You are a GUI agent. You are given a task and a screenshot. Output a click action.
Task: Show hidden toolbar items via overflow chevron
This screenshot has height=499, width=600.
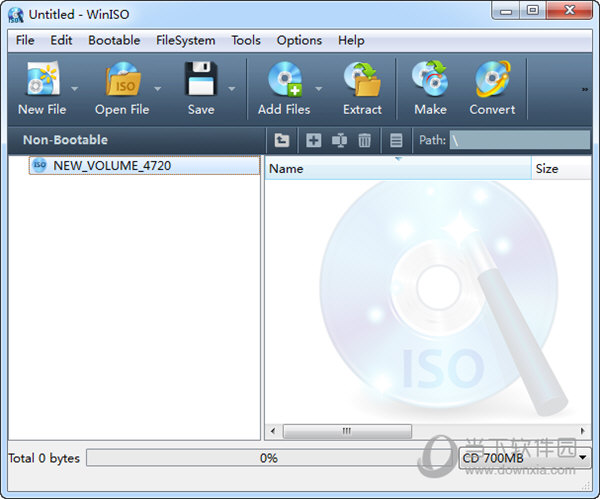pos(585,90)
